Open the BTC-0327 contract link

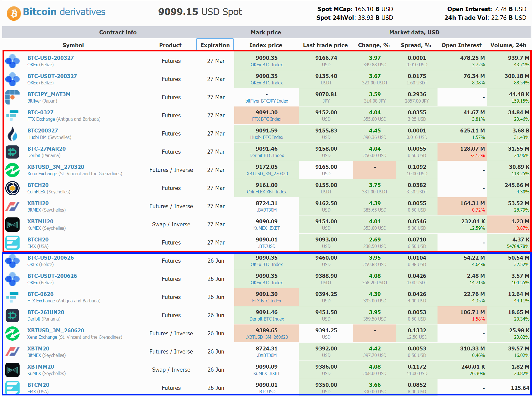pyautogui.click(x=40, y=112)
